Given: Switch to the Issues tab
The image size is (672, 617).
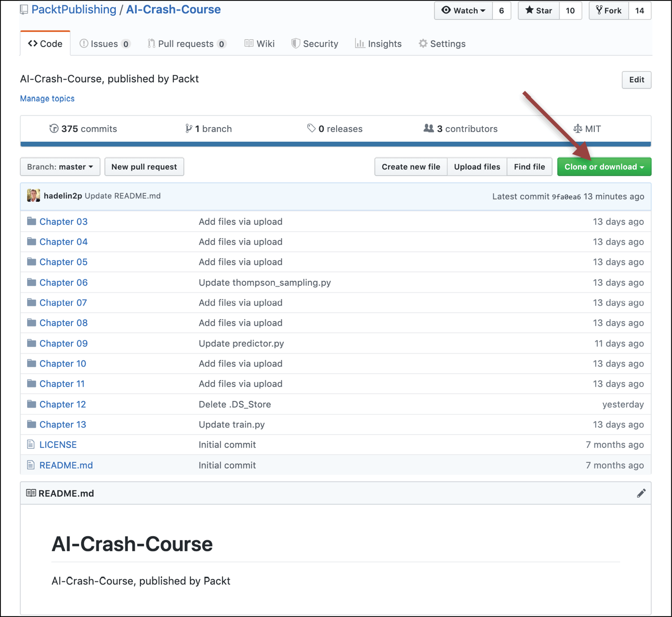Looking at the screenshot, I should click(x=104, y=44).
